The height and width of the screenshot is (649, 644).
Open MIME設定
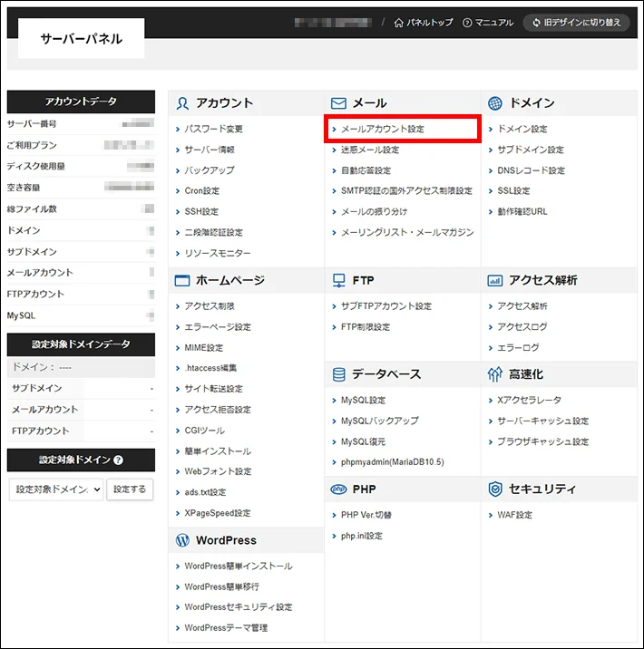coord(203,348)
